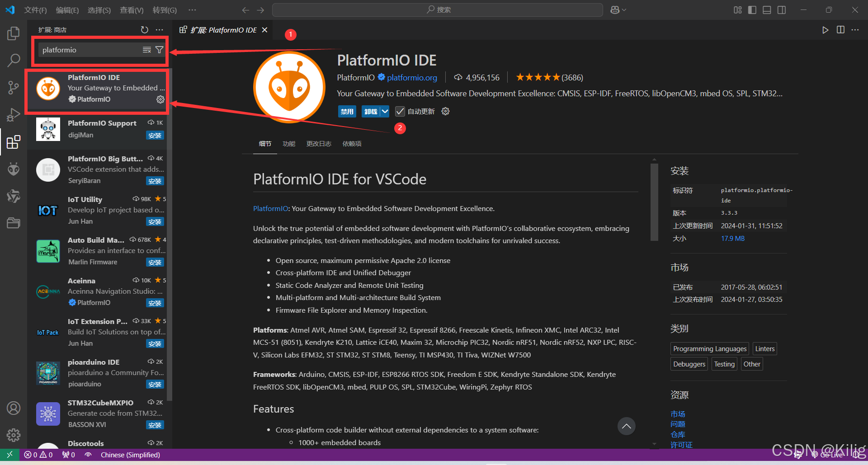Image resolution: width=868 pixels, height=465 pixels.
Task: Open the Copilot chat dropdown chevron
Action: click(x=624, y=10)
